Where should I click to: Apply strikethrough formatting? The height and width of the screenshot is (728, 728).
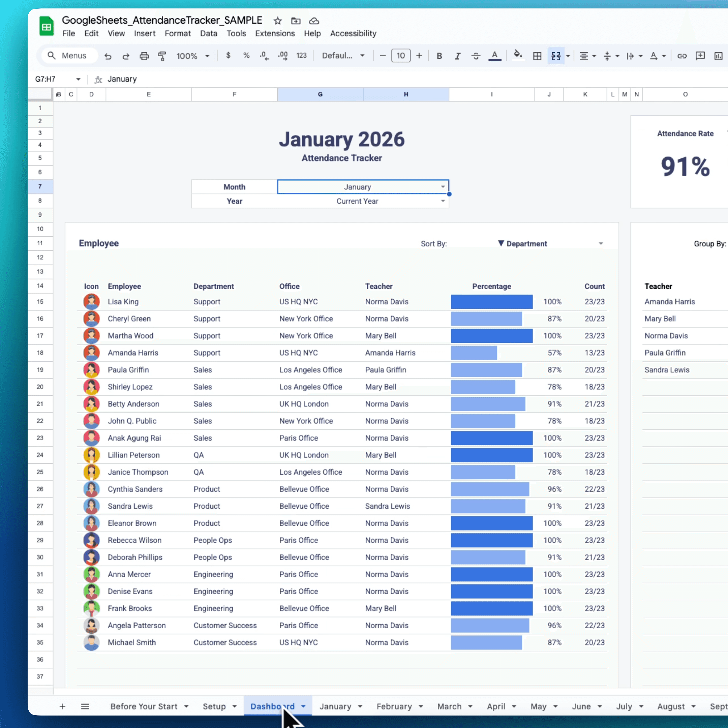coord(476,56)
